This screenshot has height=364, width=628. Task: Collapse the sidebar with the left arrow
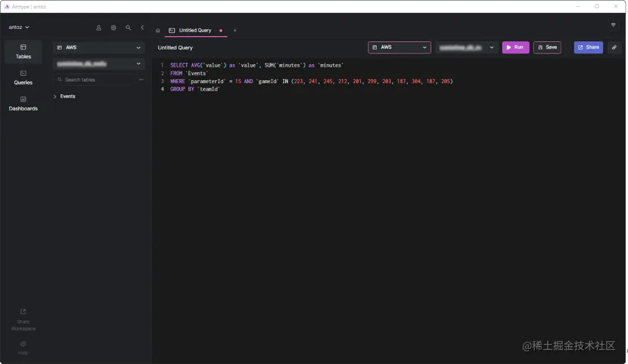142,28
